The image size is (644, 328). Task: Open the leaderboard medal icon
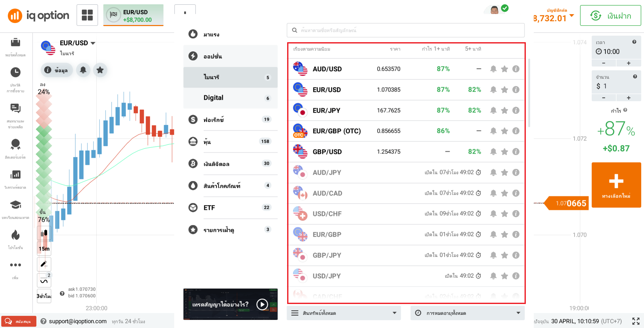(x=15, y=144)
